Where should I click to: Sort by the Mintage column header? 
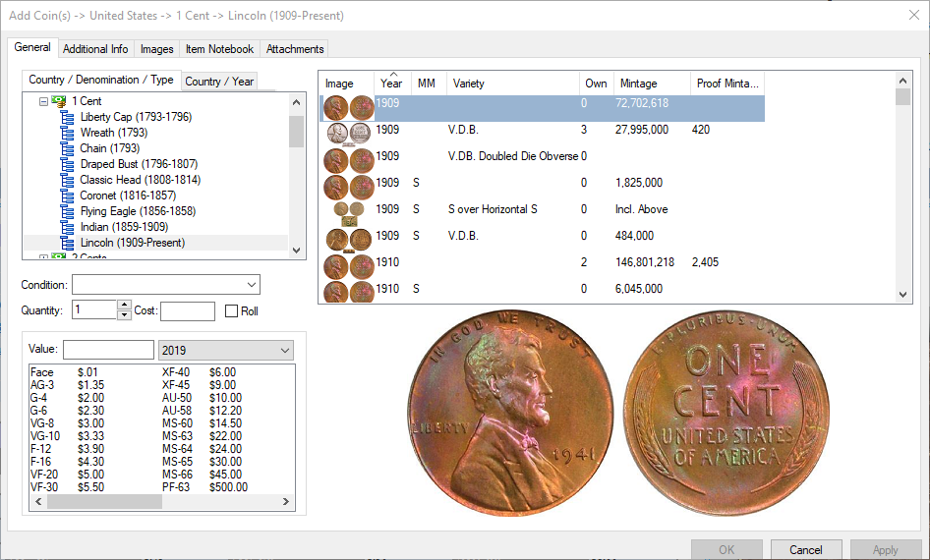tap(653, 84)
